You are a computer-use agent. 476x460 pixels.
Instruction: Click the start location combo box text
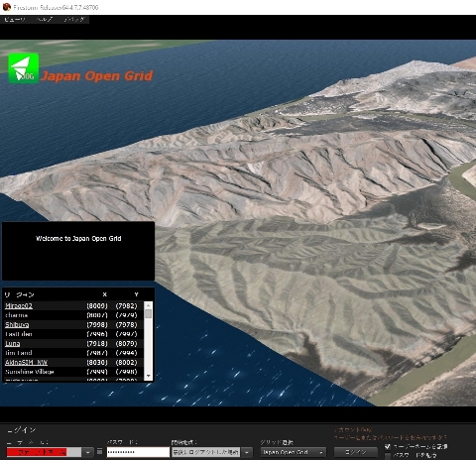[205, 452]
